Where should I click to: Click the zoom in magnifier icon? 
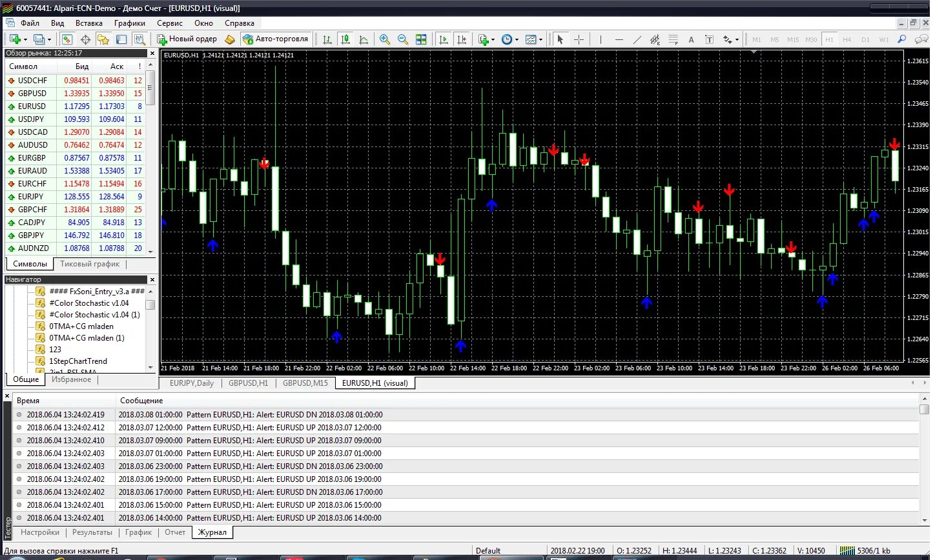[385, 39]
